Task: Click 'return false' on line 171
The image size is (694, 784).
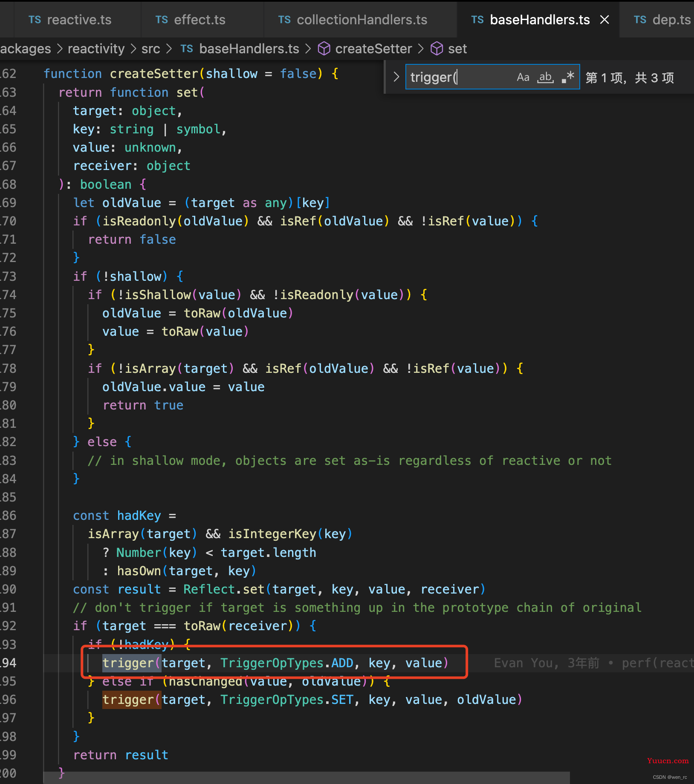Action: point(132,239)
